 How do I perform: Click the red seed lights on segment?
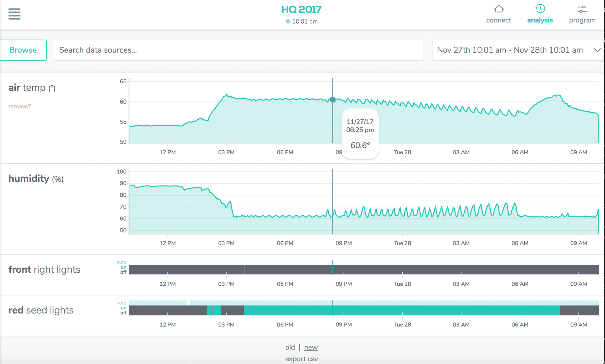pyautogui.click(x=414, y=310)
